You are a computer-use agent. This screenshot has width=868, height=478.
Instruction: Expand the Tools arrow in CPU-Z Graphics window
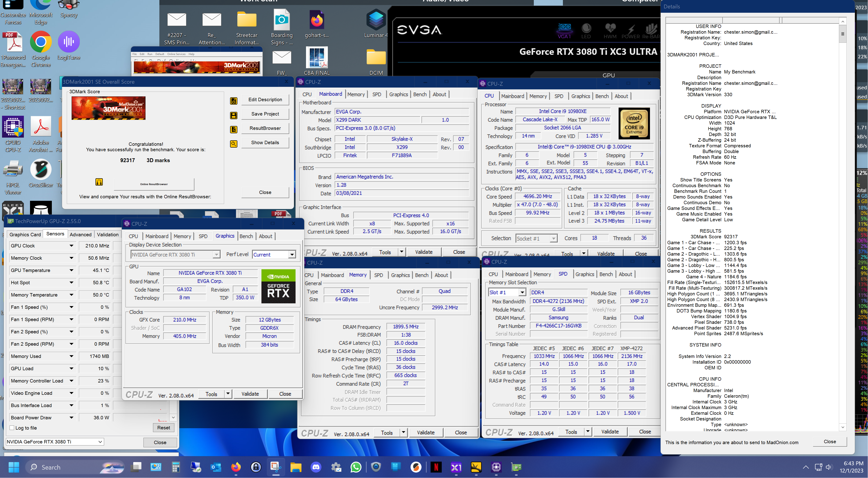point(228,394)
